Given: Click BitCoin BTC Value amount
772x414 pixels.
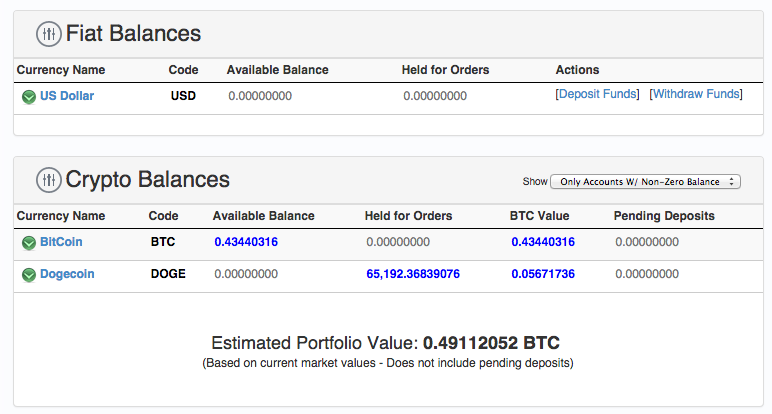Looking at the screenshot, I should pos(542,242).
